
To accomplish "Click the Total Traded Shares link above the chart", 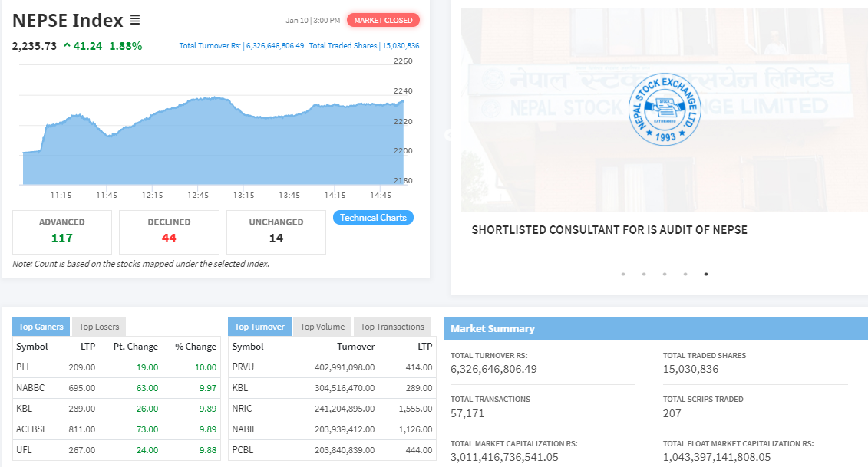I will [365, 46].
